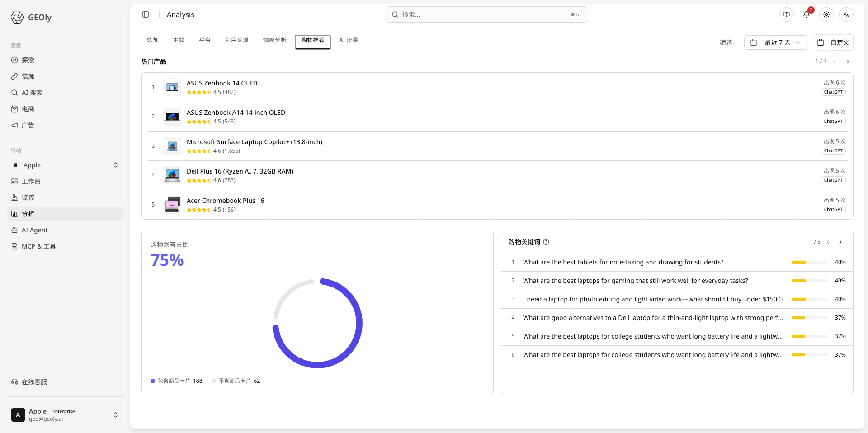The height and width of the screenshot is (433, 868).
Task: Go to next page of 购物关键词
Action: [x=840, y=242]
